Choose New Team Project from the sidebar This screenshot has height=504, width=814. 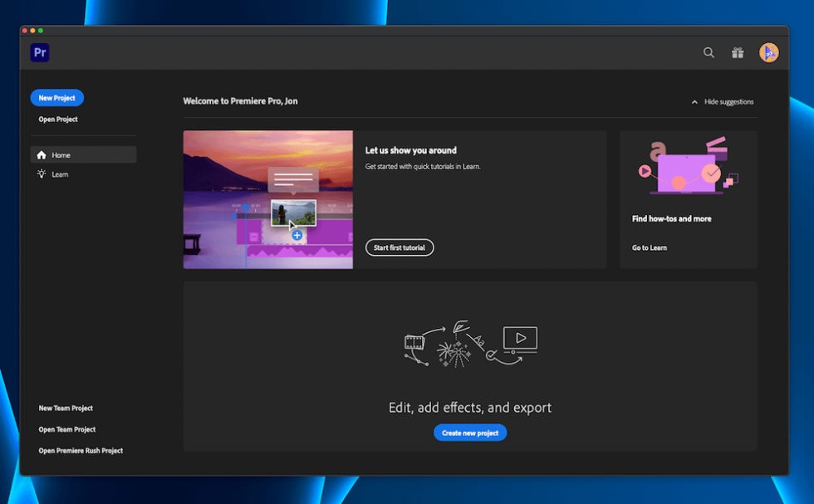(64, 409)
